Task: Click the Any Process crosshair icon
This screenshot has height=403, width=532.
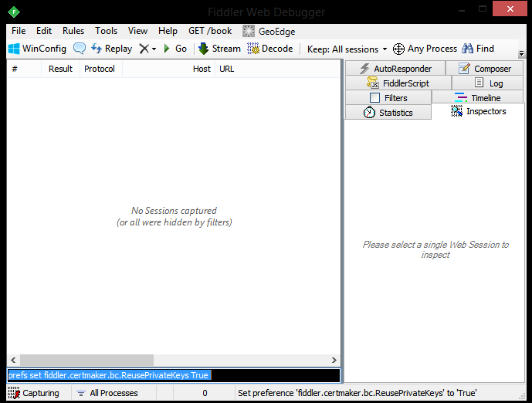Action: tap(398, 49)
